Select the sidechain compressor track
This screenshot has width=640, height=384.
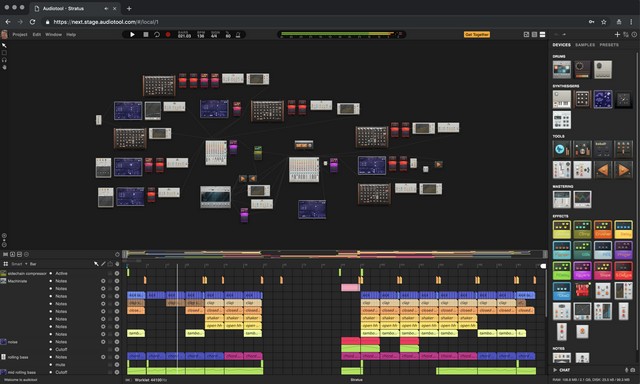pos(27,273)
